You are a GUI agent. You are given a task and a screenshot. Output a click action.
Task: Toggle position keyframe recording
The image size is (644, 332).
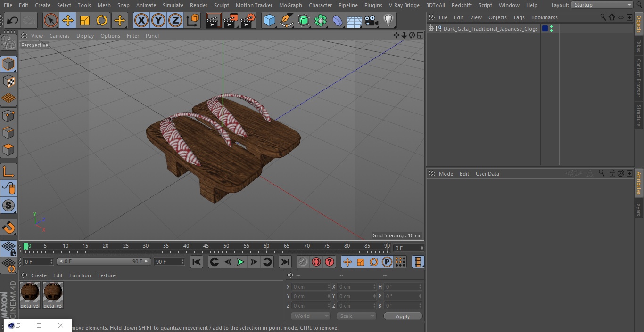pyautogui.click(x=347, y=262)
